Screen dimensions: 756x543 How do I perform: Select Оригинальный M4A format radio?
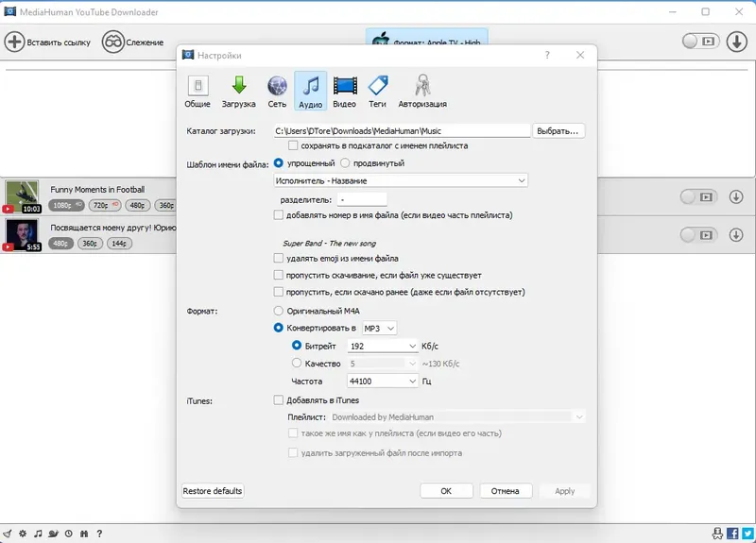tap(278, 311)
